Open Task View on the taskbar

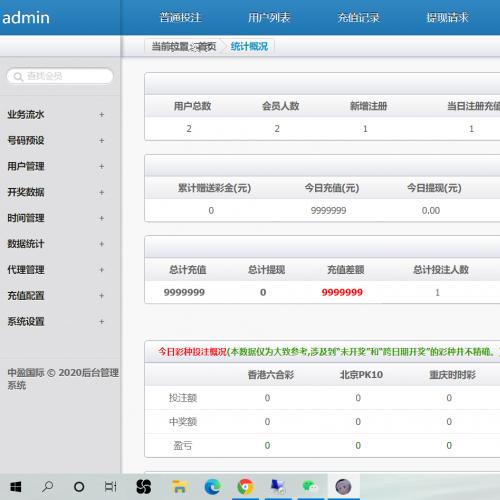111,487
